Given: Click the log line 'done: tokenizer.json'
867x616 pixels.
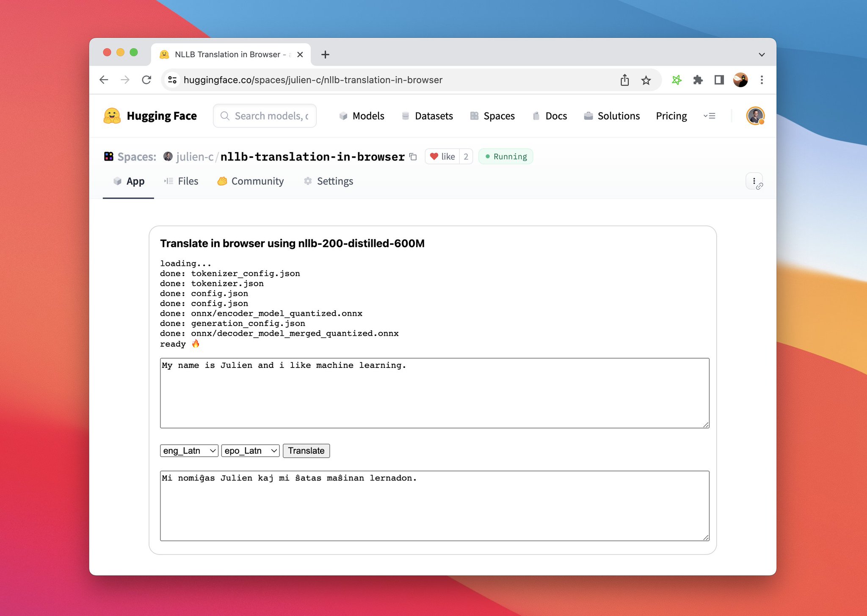Looking at the screenshot, I should point(212,284).
